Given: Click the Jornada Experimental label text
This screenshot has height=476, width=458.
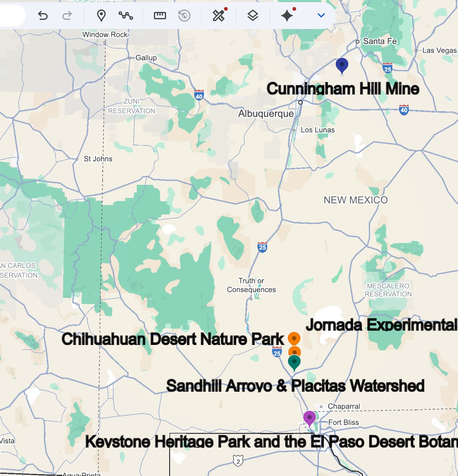Looking at the screenshot, I should pyautogui.click(x=381, y=325).
